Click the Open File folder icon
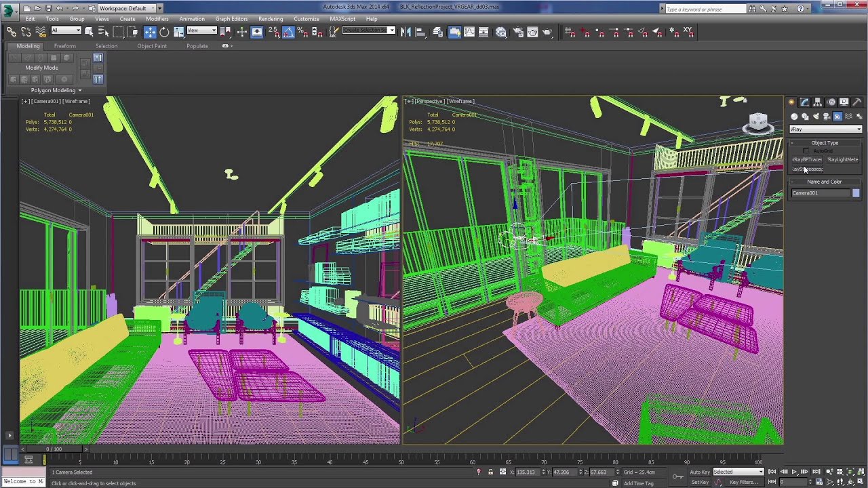This screenshot has height=488, width=868. [x=37, y=8]
